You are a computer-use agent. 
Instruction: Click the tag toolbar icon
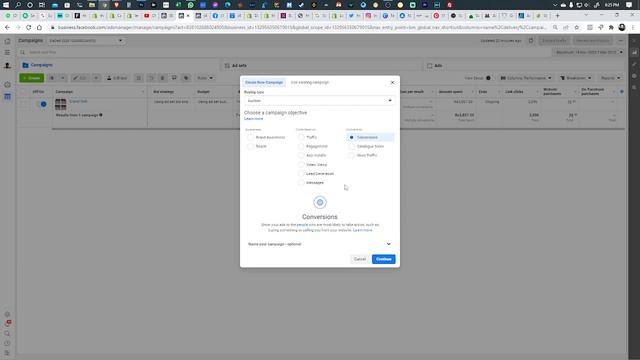pos(186,78)
